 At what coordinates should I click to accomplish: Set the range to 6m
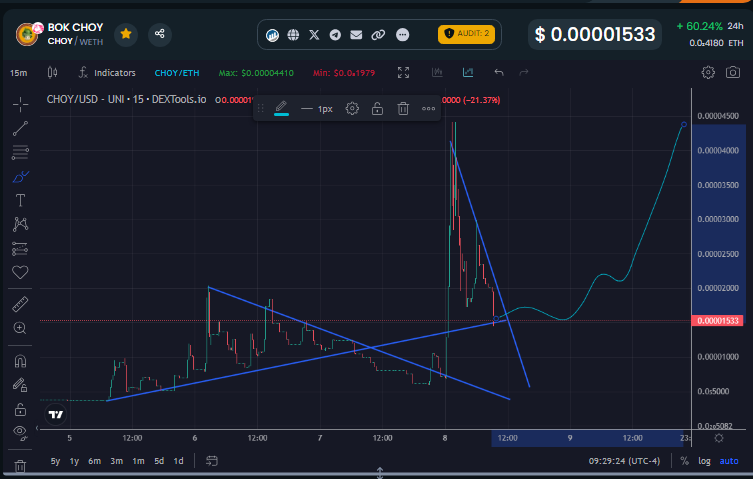(x=95, y=461)
